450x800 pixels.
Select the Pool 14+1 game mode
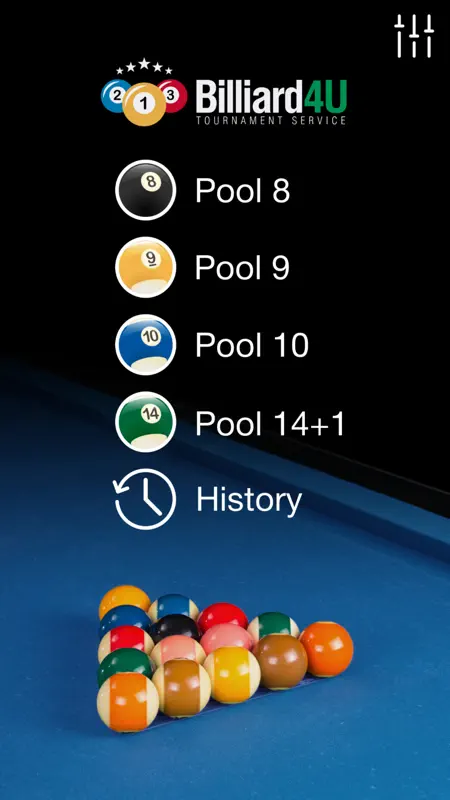(270, 423)
